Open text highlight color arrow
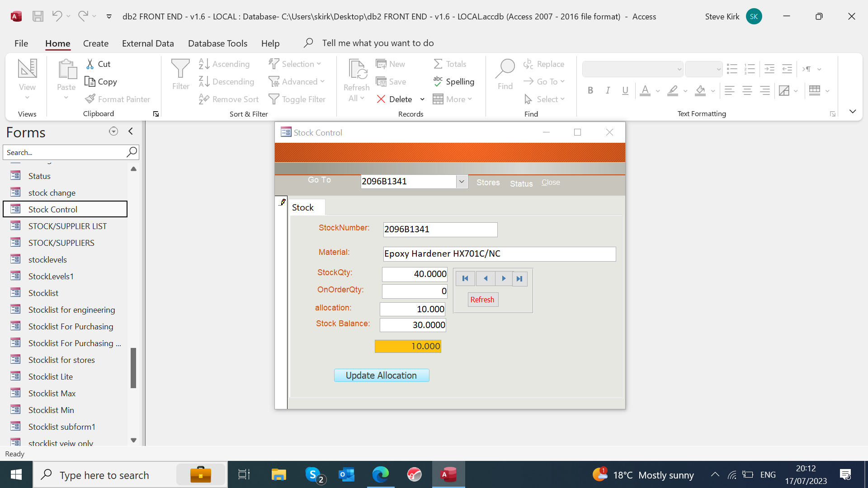The height and width of the screenshot is (488, 868). (x=685, y=90)
